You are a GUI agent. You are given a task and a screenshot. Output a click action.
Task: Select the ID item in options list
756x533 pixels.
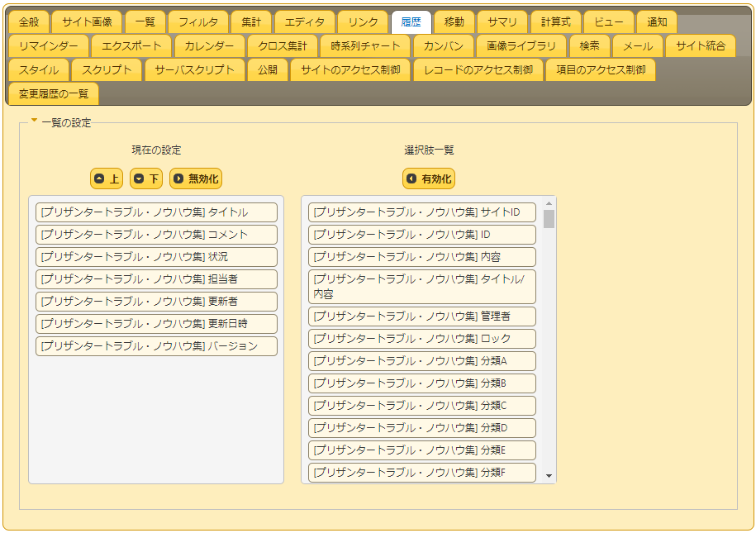coord(422,235)
